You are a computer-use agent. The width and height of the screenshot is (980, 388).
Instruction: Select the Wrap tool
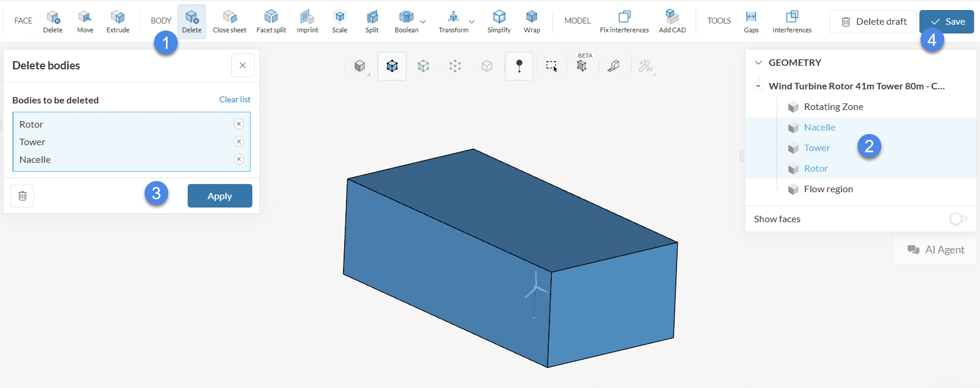532,22
